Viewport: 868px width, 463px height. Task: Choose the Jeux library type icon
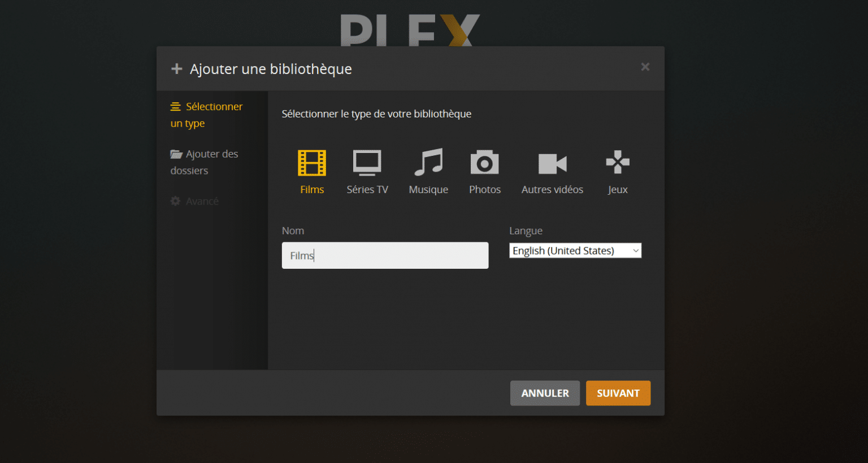point(617,163)
